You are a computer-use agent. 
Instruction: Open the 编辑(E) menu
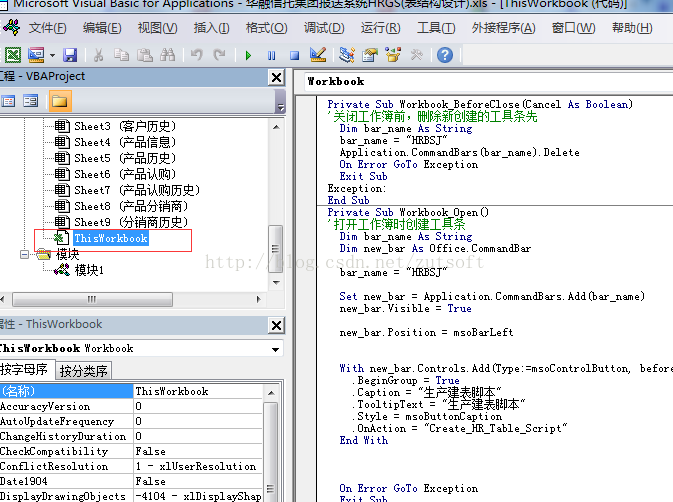click(102, 28)
